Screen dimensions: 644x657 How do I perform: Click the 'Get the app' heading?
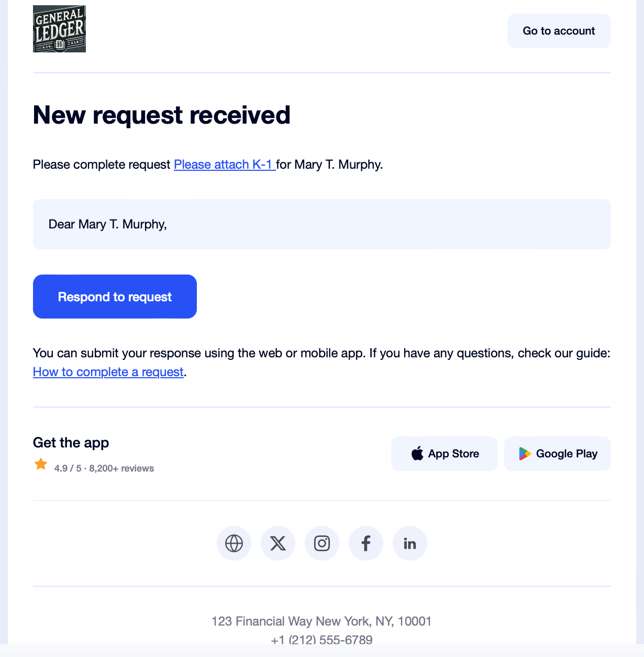click(71, 443)
